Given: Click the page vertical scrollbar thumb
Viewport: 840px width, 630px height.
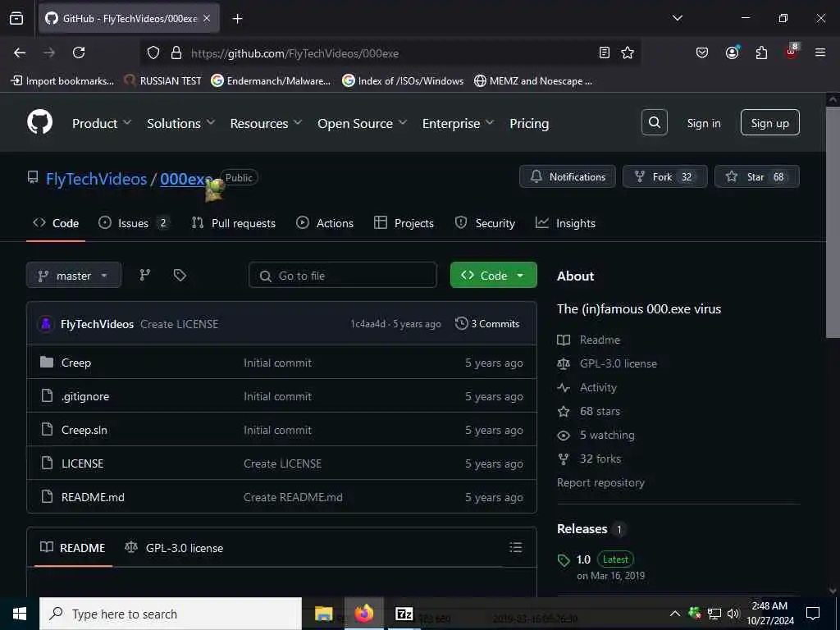Looking at the screenshot, I should [x=833, y=222].
